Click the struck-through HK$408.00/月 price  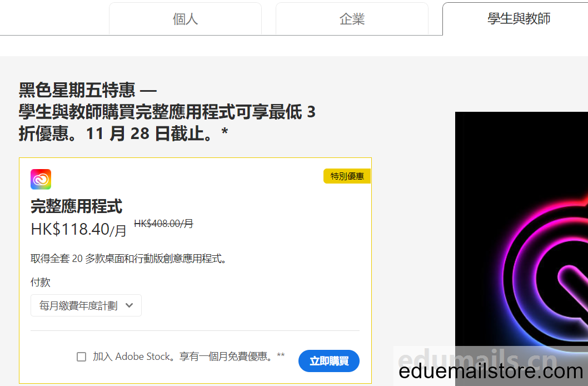tap(163, 224)
